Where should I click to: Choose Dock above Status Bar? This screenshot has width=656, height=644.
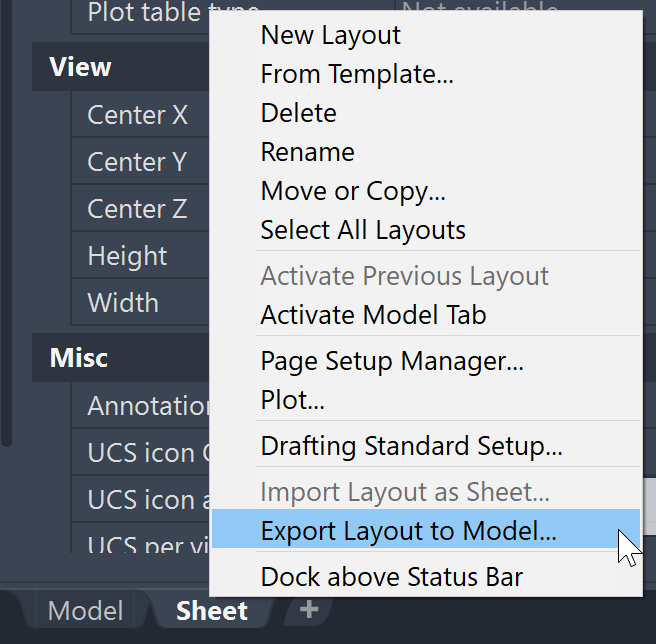[x=391, y=577]
